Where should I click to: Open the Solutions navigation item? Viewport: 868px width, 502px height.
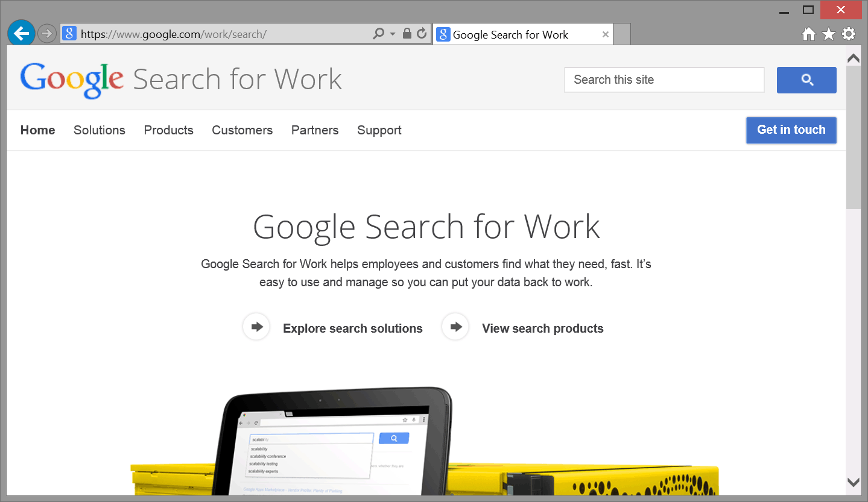[x=100, y=130]
